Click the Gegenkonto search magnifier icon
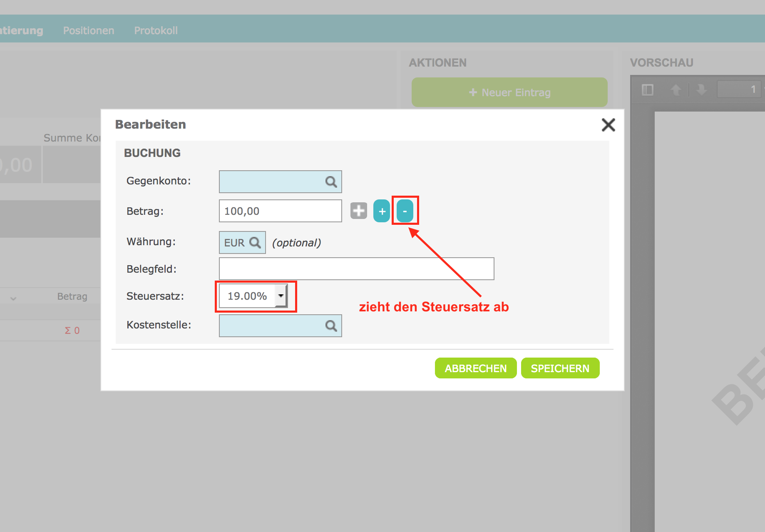The height and width of the screenshot is (532, 765). (x=331, y=182)
